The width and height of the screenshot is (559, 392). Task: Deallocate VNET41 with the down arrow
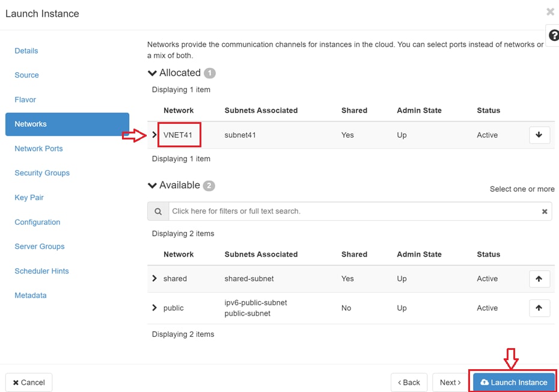pyautogui.click(x=539, y=135)
